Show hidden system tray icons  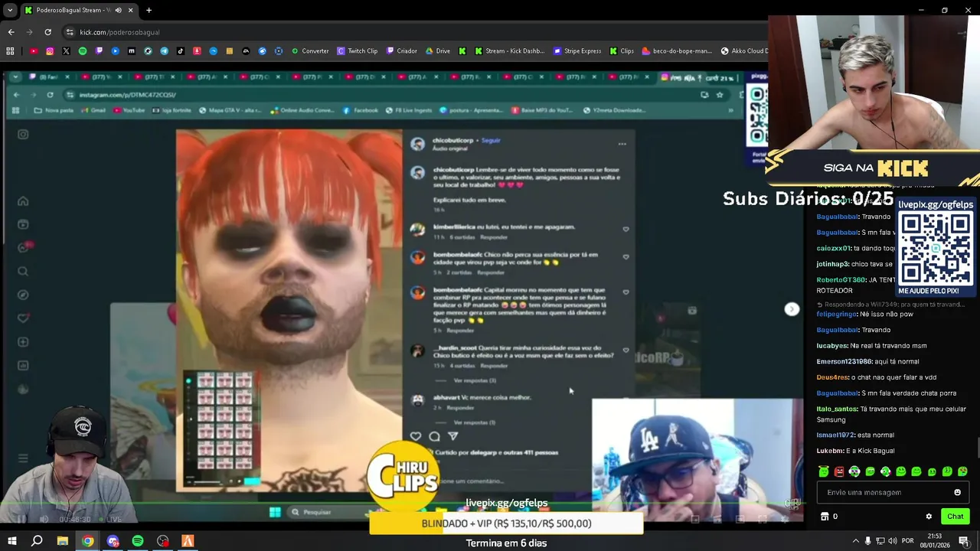tap(856, 541)
